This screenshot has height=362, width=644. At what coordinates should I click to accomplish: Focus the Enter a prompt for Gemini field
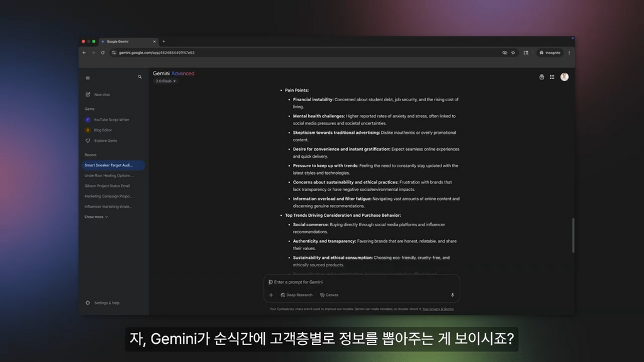pyautogui.click(x=362, y=282)
